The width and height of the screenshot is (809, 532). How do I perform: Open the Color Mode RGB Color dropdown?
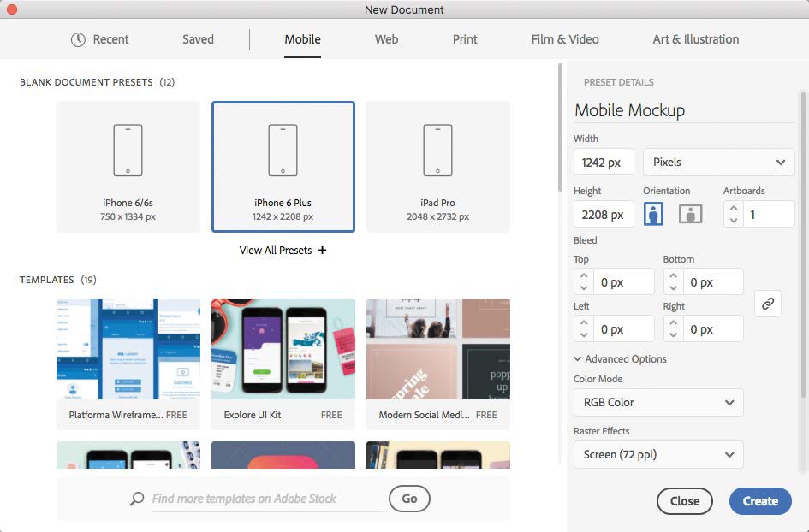click(658, 403)
